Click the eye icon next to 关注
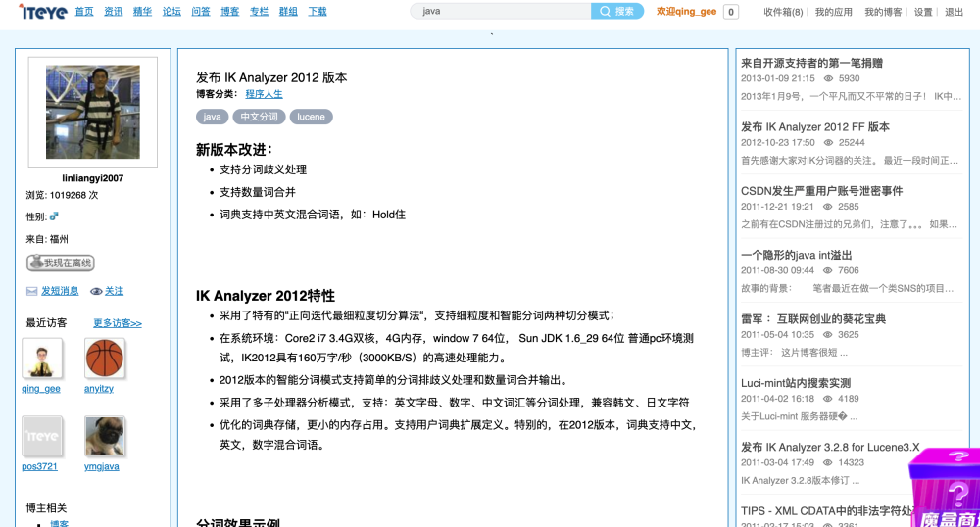Image resolution: width=980 pixels, height=527 pixels. [96, 291]
